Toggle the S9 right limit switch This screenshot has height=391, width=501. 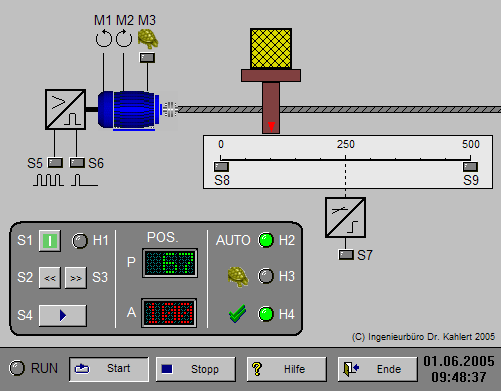pyautogui.click(x=470, y=166)
